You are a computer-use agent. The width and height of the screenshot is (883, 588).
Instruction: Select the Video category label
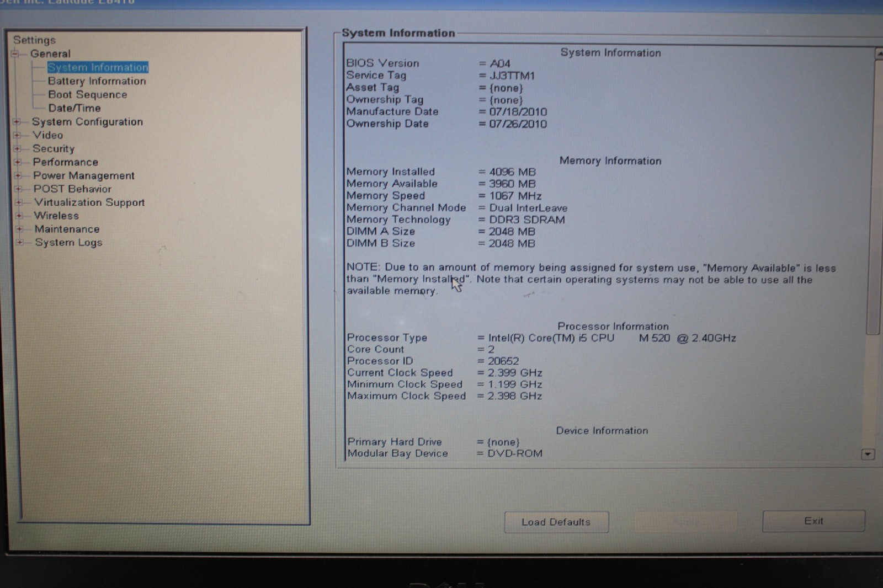(47, 135)
